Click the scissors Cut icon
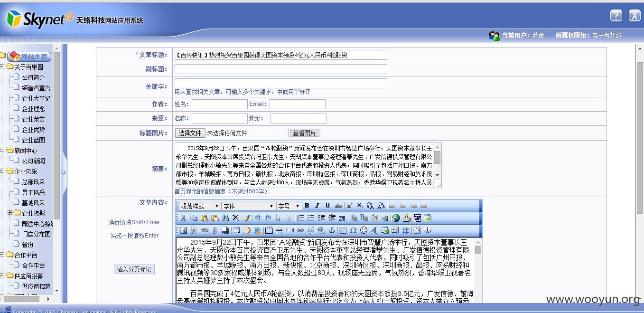644x313 pixels. [183, 218]
